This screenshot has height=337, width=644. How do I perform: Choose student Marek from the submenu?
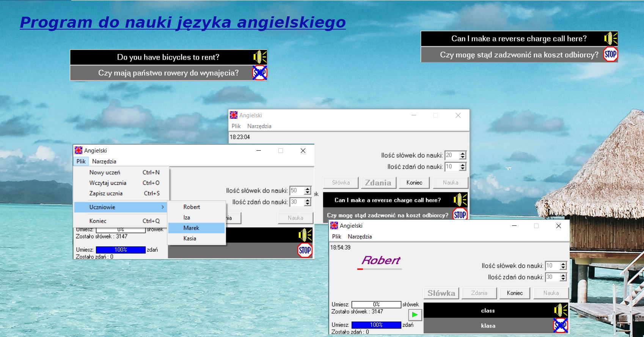(x=191, y=228)
